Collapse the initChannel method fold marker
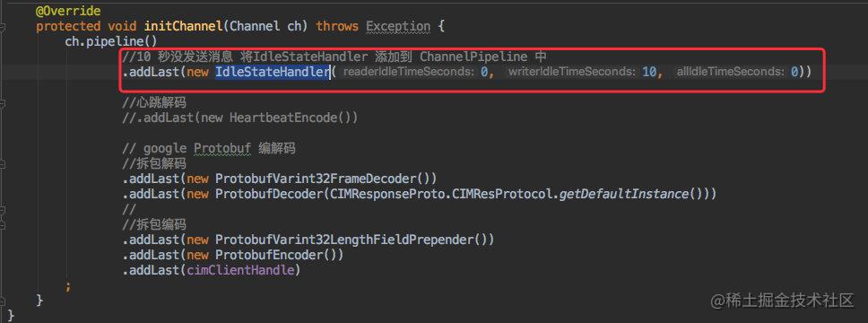Screen dimensions: 868x323 (x=3, y=26)
